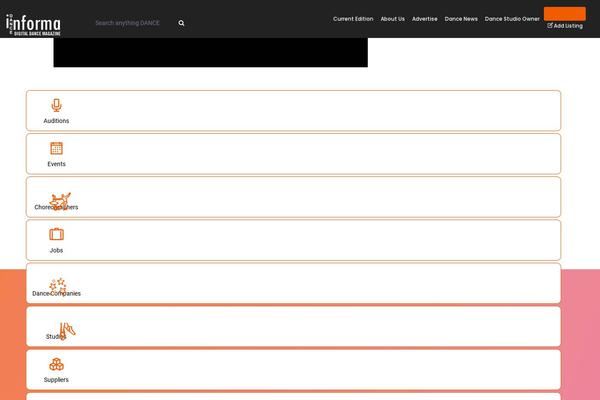Go to the About Us page
Image resolution: width=600 pixels, height=400 pixels.
coord(392,19)
